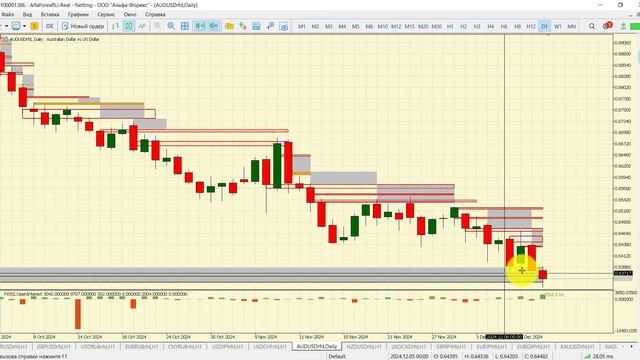Open the Вставка menu
Image resolution: width=640 pixels, height=360 pixels.
[50, 14]
